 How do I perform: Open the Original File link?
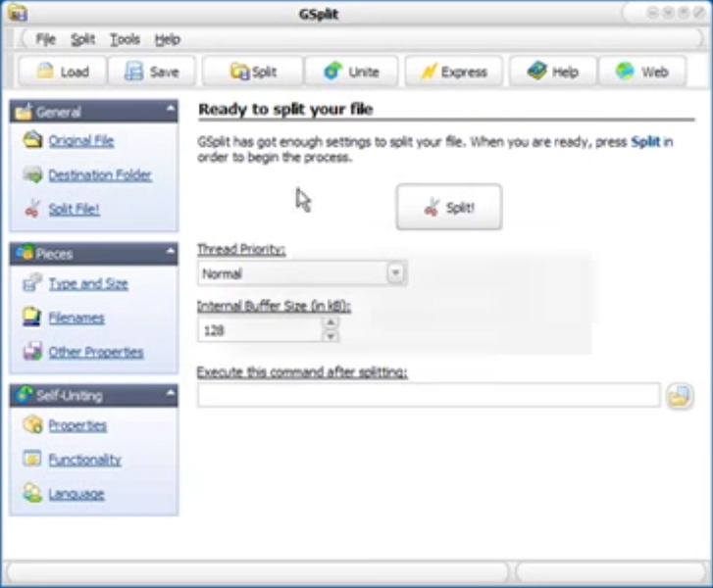(x=81, y=141)
